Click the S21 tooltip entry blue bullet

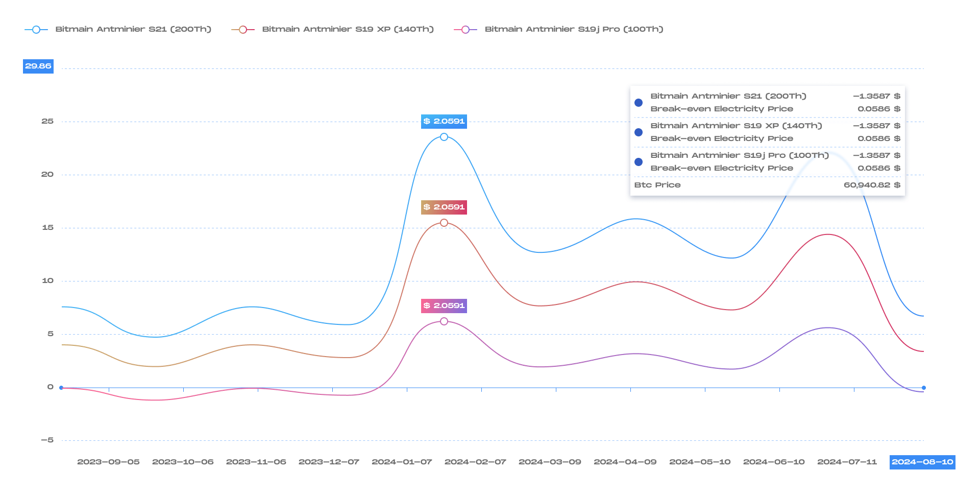(x=639, y=103)
